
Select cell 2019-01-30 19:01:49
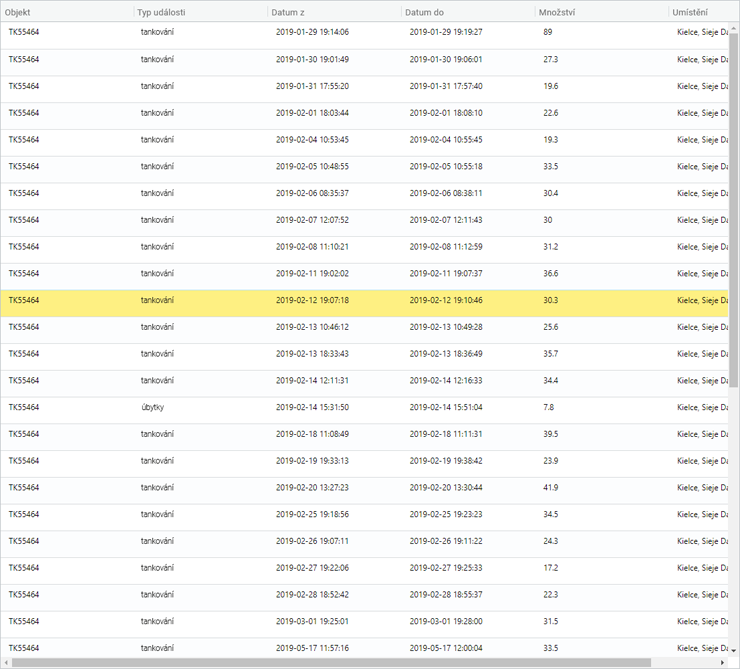[312, 59]
